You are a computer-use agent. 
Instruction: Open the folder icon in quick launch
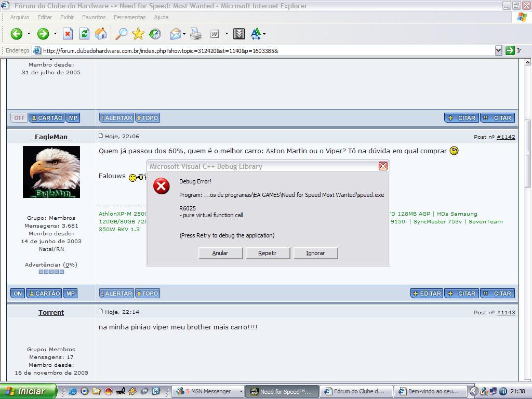96,391
